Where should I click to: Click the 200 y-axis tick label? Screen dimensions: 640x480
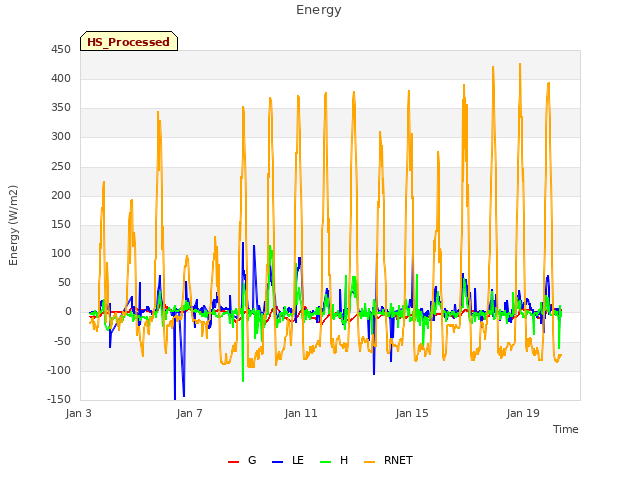61,196
